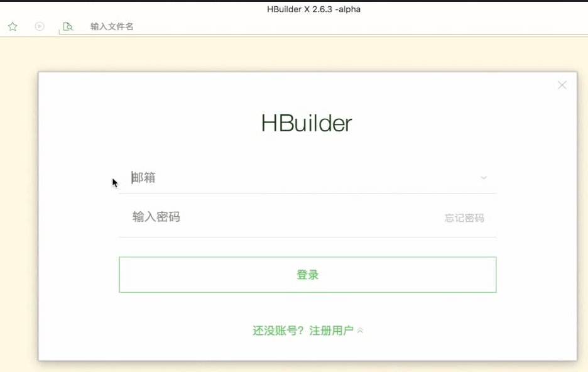
Task: Focus the 输入文件名 file name search field
Action: click(x=322, y=26)
